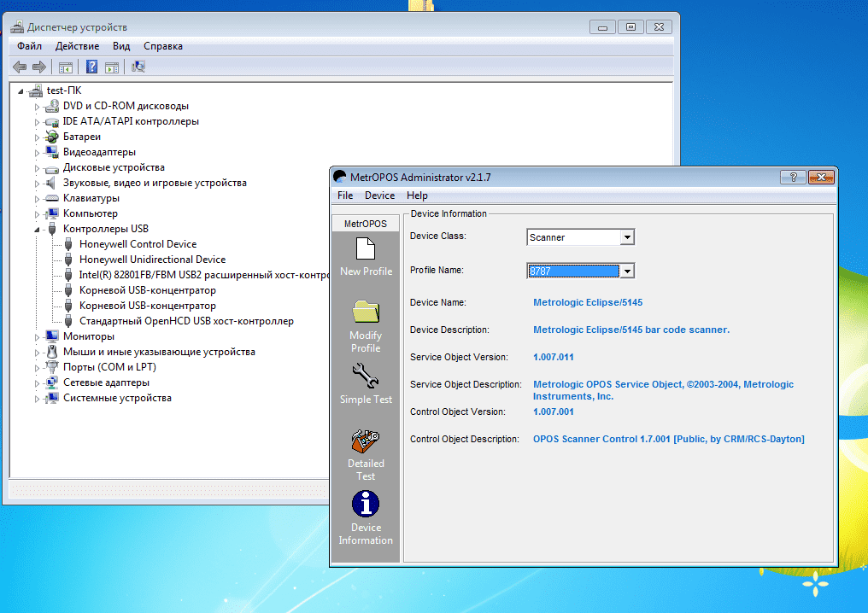Click the MetrOPOS sidebar header button
This screenshot has width=868, height=613.
tap(366, 224)
